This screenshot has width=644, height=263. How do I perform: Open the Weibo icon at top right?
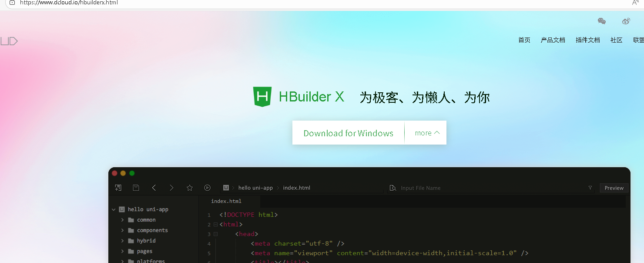tap(626, 21)
